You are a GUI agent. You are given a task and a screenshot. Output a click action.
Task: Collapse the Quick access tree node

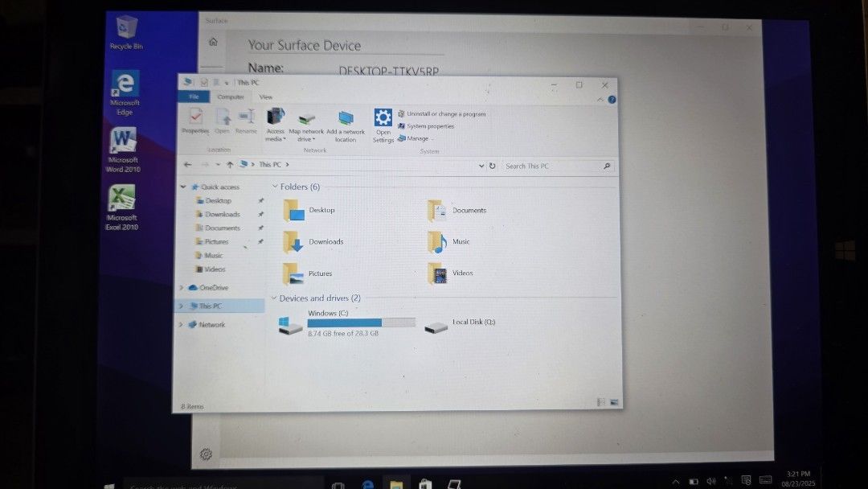coord(183,187)
